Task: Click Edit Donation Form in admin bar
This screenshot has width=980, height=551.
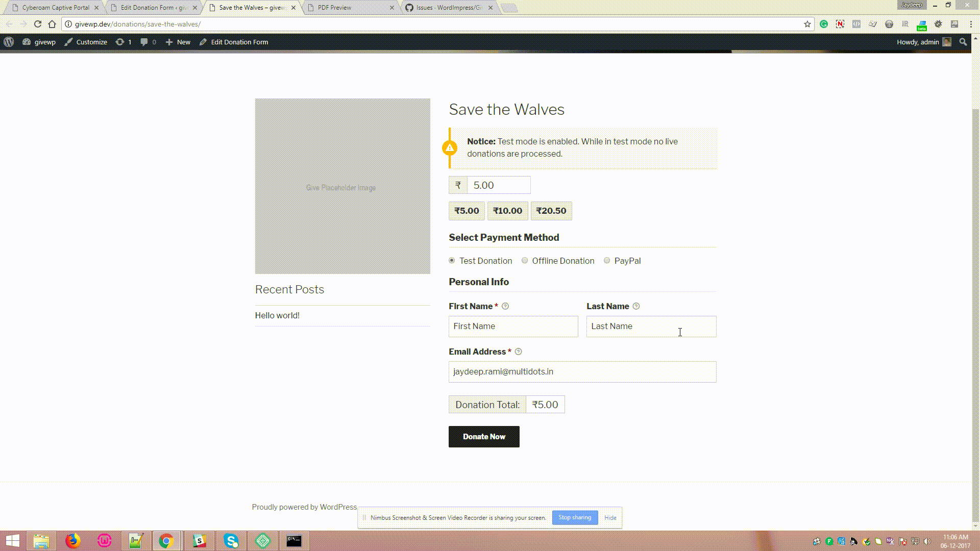Action: pyautogui.click(x=234, y=42)
